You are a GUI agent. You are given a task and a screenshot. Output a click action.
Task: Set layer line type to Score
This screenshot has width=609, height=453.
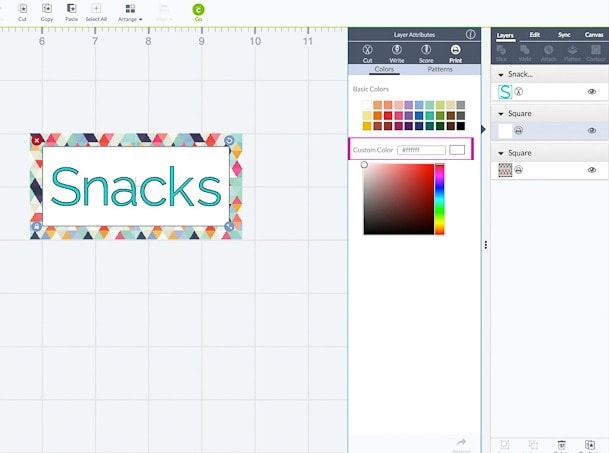click(426, 54)
